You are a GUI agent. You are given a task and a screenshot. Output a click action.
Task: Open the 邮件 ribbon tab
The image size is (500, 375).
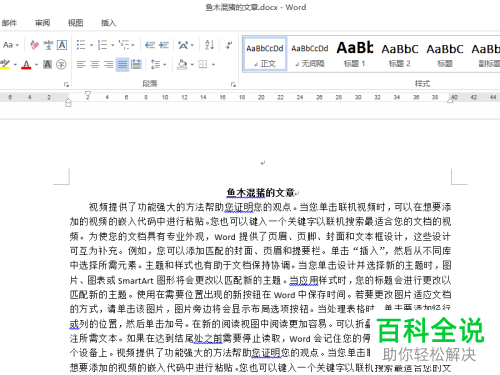coord(9,23)
